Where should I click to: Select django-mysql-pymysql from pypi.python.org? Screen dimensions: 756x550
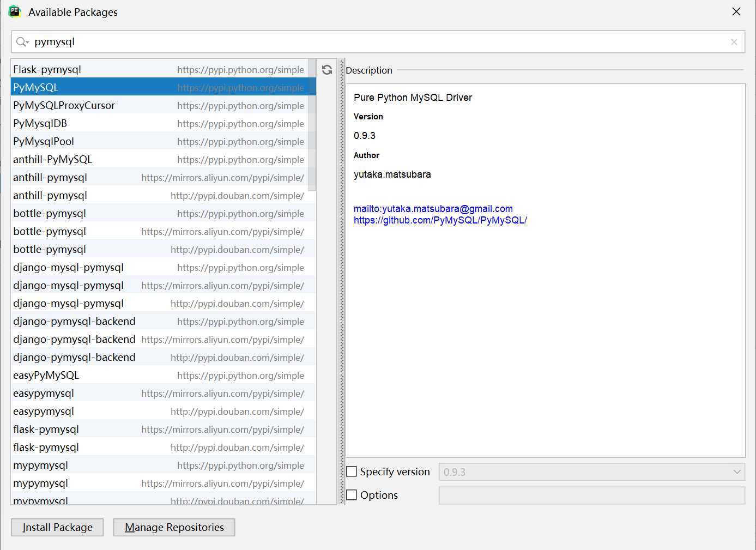(164, 267)
